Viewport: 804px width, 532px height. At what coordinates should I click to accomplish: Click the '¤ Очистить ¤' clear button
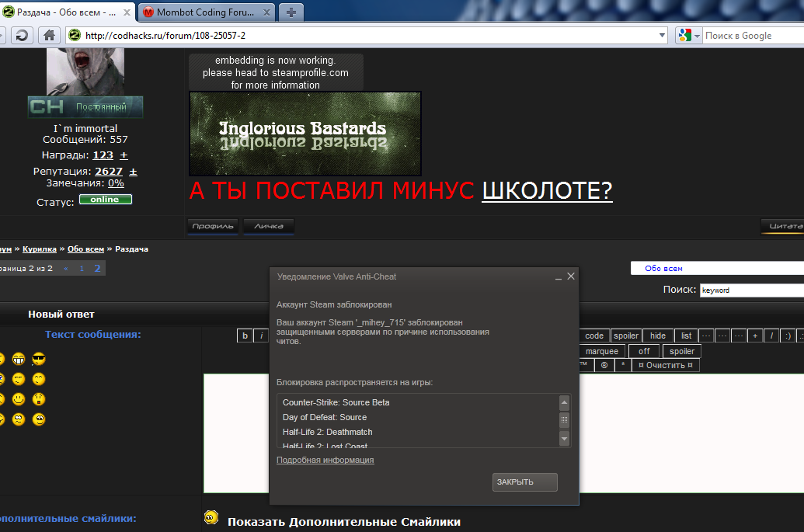[x=666, y=365]
